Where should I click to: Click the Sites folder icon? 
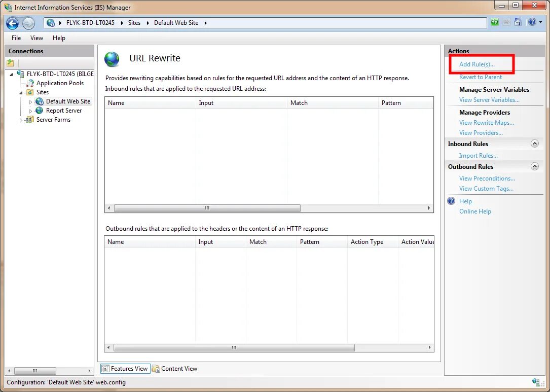[30, 92]
